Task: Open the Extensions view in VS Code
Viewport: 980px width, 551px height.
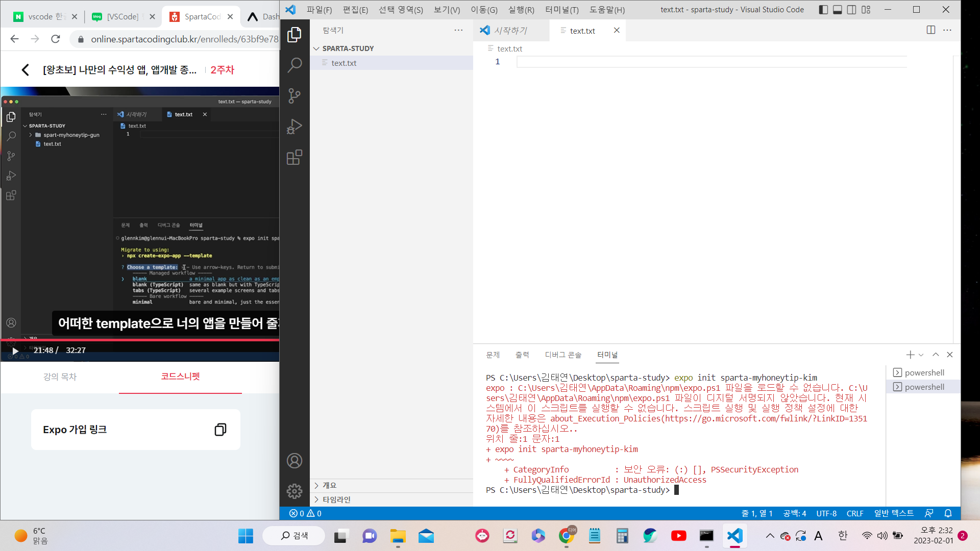Action: [295, 157]
